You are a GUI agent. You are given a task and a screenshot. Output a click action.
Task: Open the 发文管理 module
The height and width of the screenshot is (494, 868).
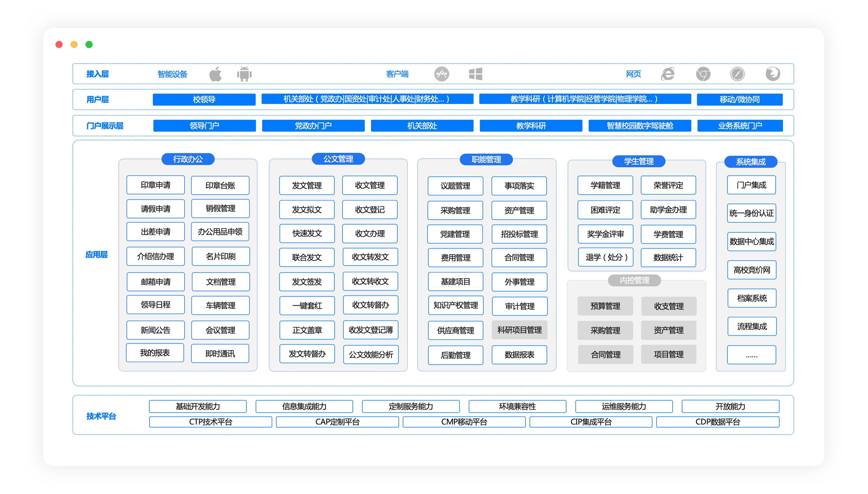[x=307, y=186]
